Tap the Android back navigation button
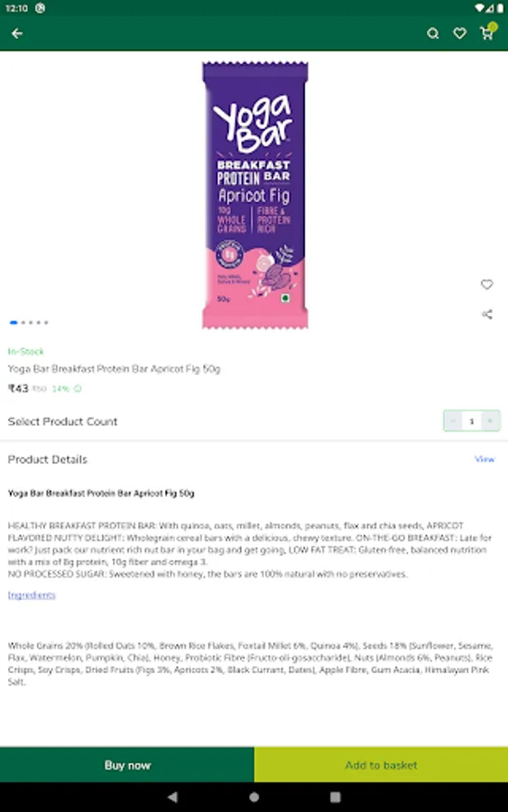 click(172, 797)
